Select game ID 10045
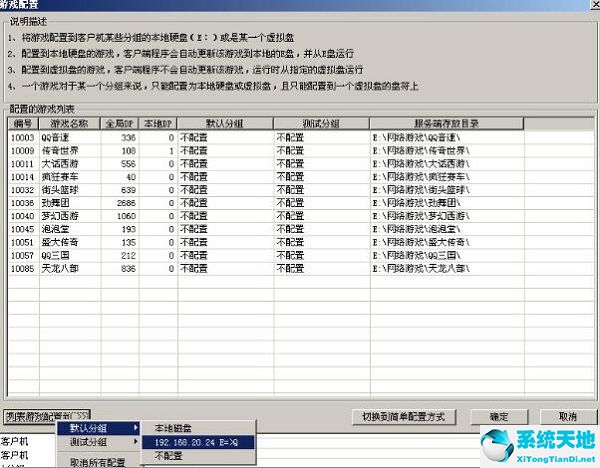 (23, 229)
